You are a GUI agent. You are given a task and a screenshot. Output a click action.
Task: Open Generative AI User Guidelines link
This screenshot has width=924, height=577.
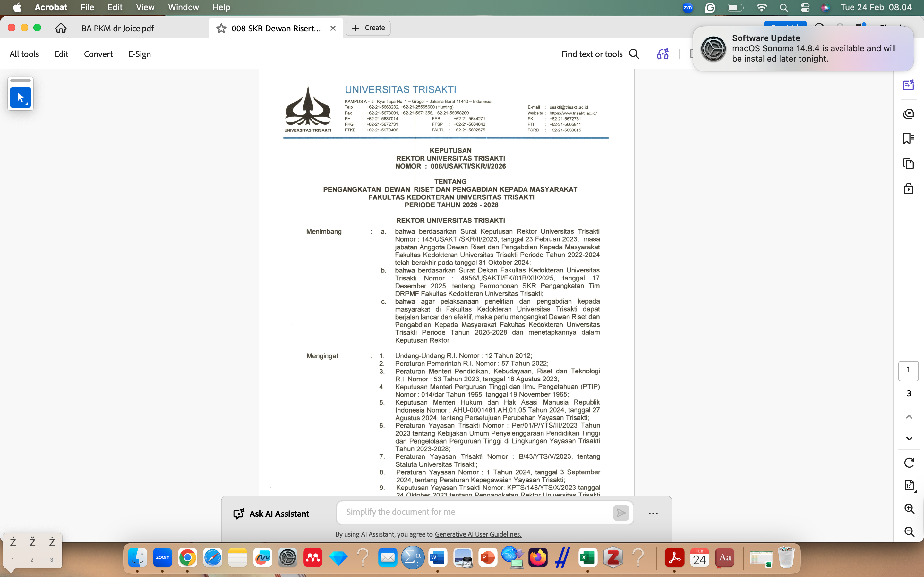tap(478, 534)
